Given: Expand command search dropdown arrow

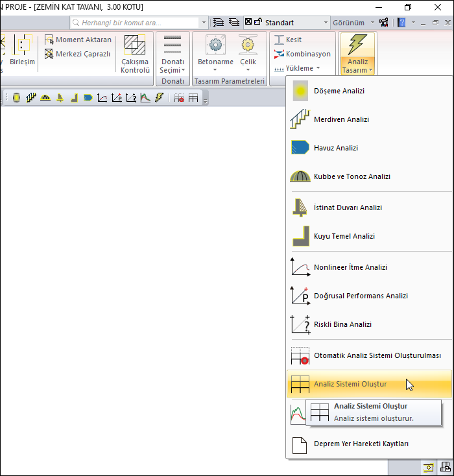Looking at the screenshot, I should click(204, 23).
